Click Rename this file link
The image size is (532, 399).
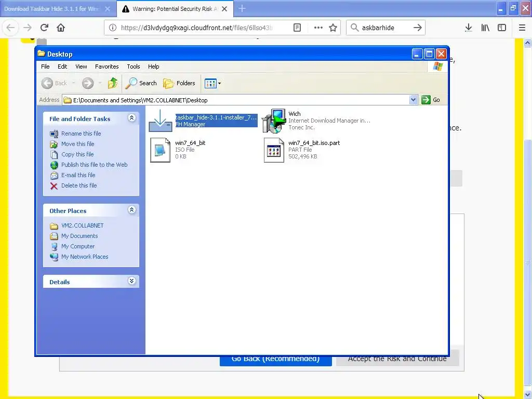tap(81, 134)
